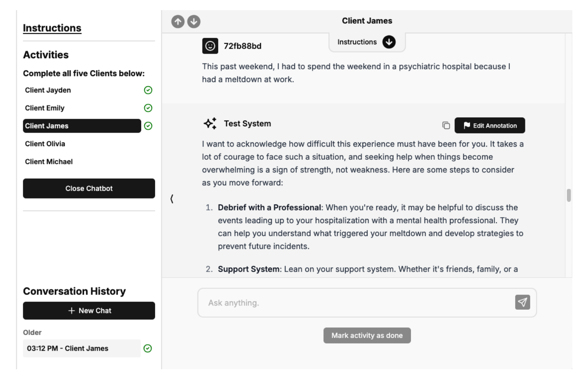Click the smiley user avatar icon
The image size is (588, 376).
(x=210, y=46)
